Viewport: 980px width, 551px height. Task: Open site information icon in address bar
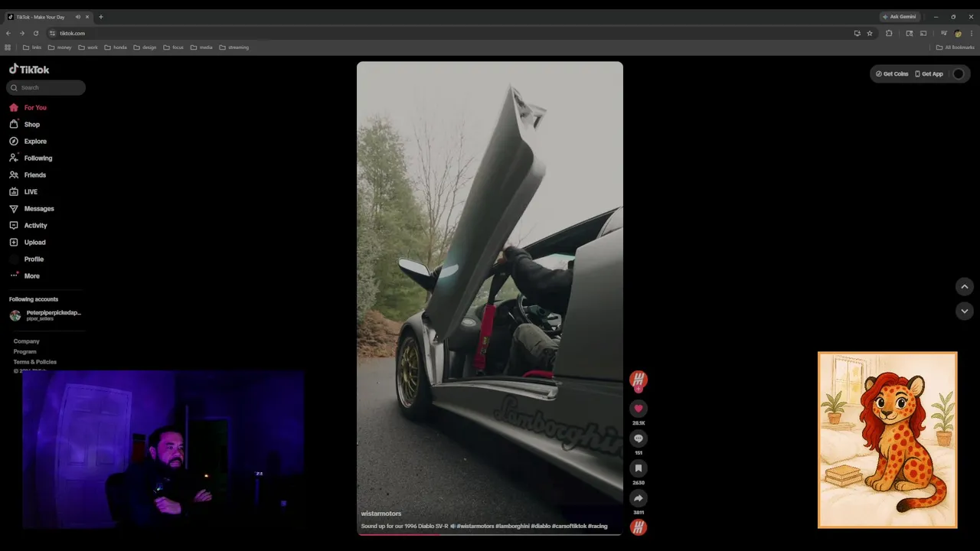(52, 33)
